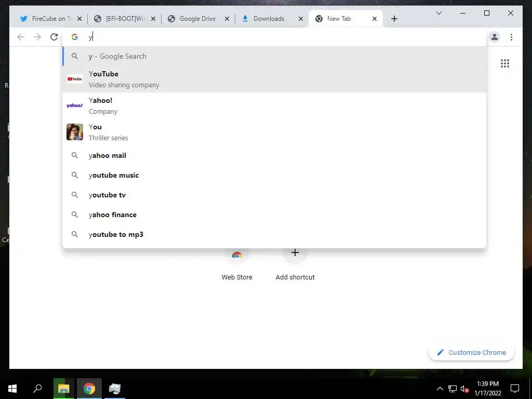This screenshot has height=399, width=532.
Task: Open the Windows Start menu
Action: [12, 389]
